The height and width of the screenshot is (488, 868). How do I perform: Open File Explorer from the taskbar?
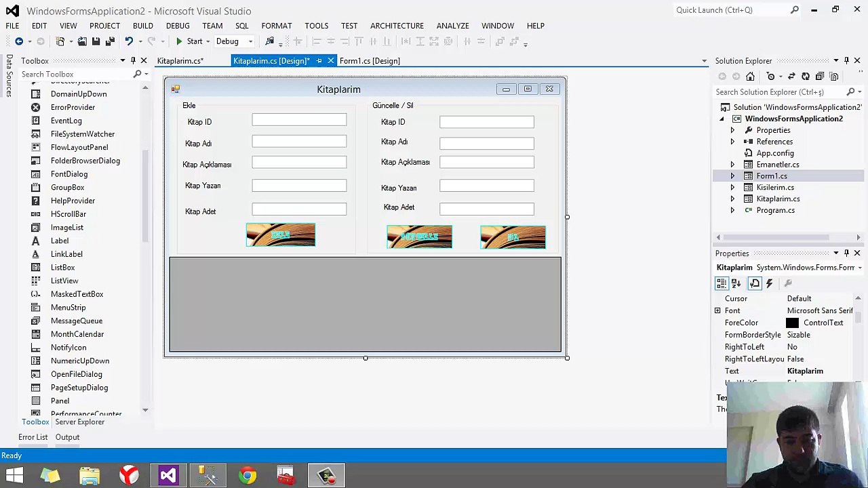[90, 476]
